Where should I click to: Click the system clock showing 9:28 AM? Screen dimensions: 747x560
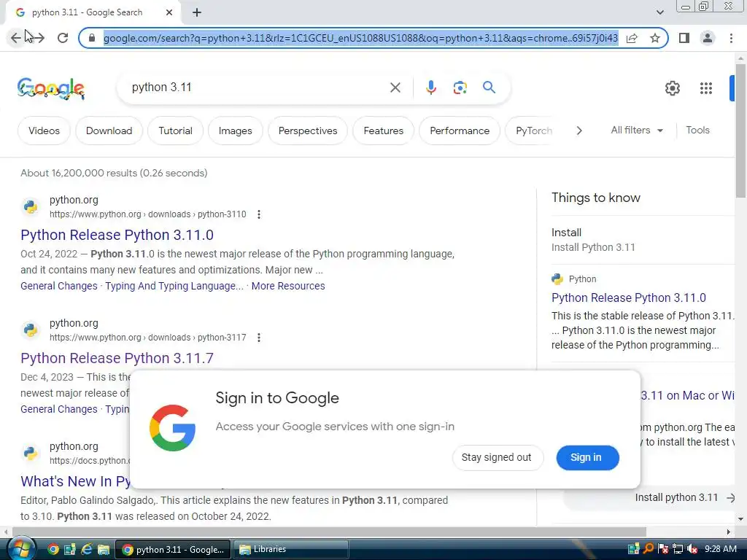720,549
